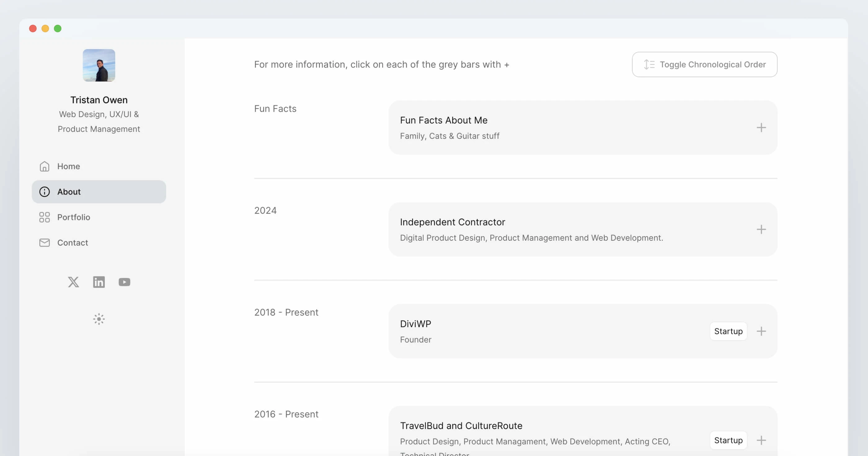This screenshot has height=456, width=868.
Task: Click the sort arrows icon beside Toggle Chronological
Action: 649,64
